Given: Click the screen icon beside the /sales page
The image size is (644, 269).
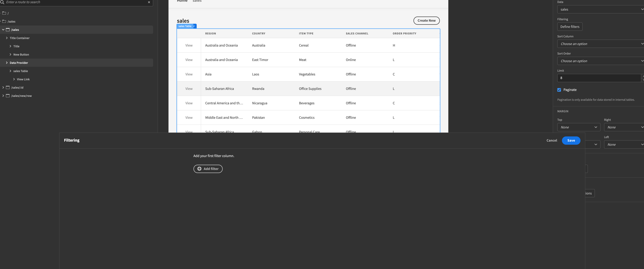Looking at the screenshot, I should (8, 30).
